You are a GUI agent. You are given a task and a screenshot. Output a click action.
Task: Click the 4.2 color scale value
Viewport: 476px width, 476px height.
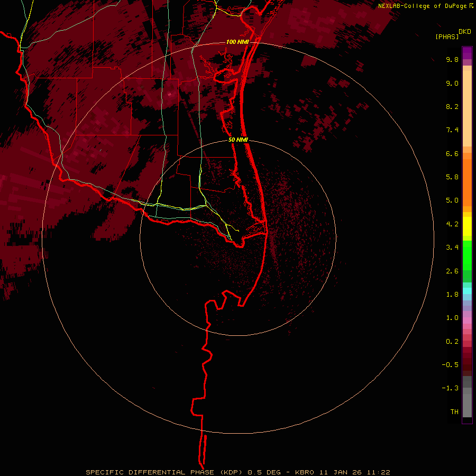pos(452,224)
